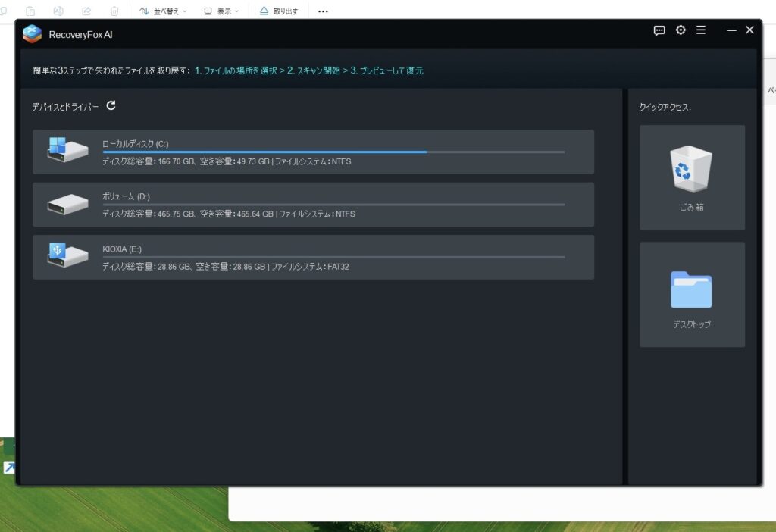Select Volume (D:) drive icon

[67, 205]
